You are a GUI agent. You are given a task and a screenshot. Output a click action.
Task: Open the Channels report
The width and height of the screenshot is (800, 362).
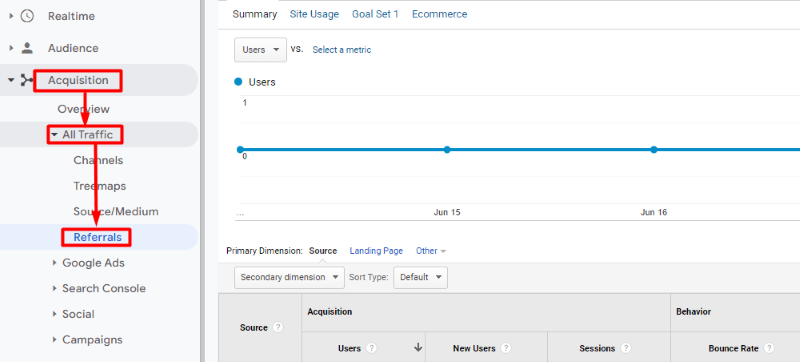(98, 161)
